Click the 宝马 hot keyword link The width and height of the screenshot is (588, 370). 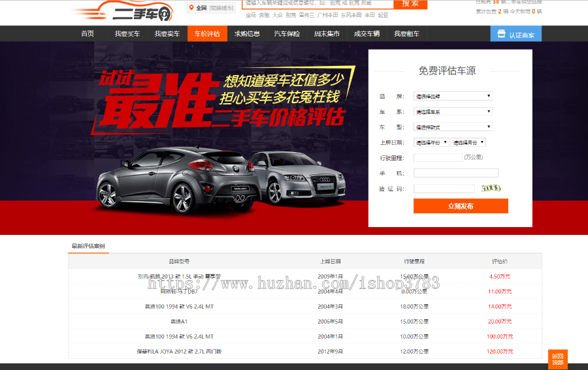tap(251, 16)
